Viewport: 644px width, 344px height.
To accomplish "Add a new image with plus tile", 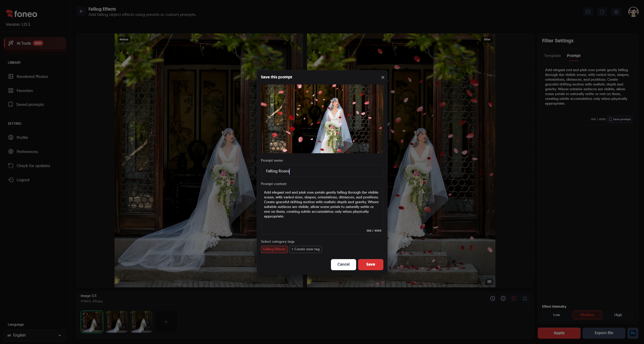I will pos(166,322).
